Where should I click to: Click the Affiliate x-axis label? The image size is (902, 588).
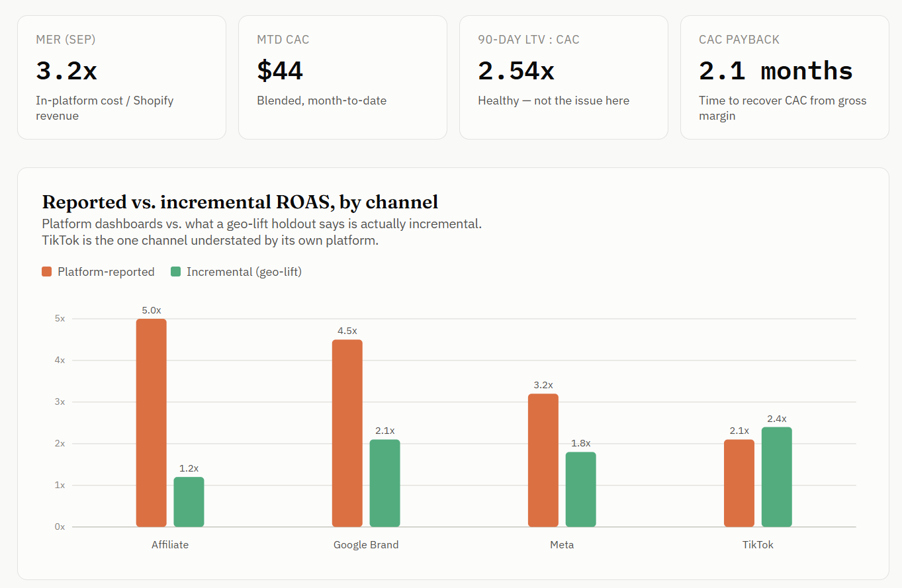point(170,545)
